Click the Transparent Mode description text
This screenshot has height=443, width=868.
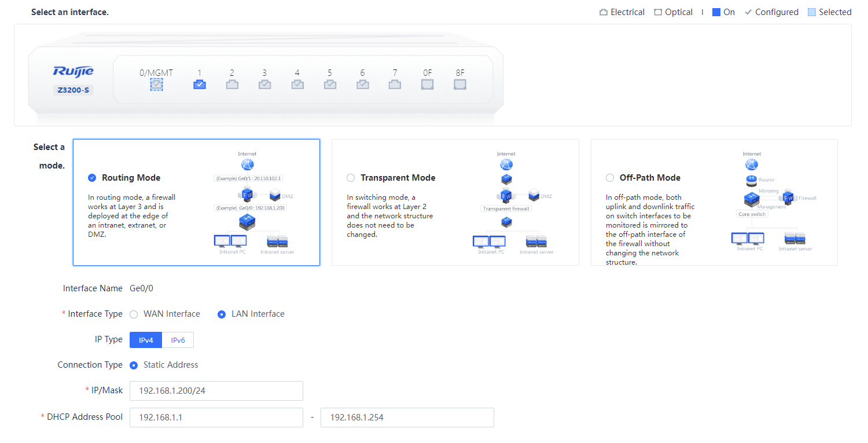click(389, 216)
